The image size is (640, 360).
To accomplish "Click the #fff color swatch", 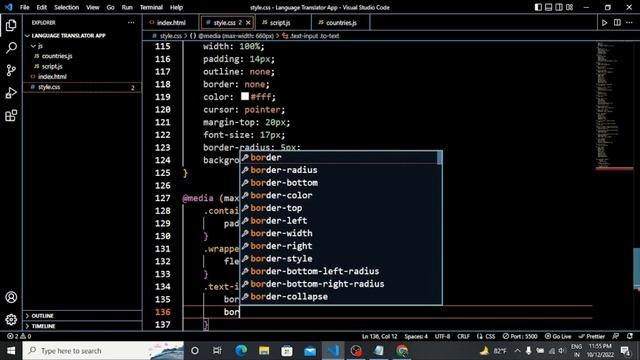I will coord(245,96).
